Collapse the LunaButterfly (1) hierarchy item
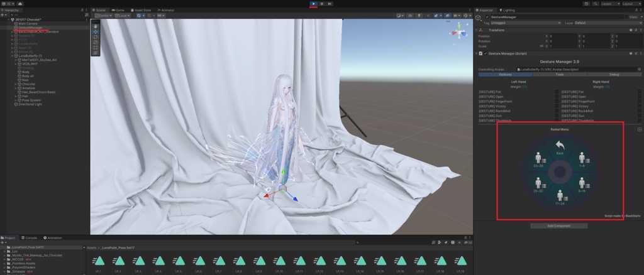The height and width of the screenshot is (275, 644). click(x=13, y=56)
